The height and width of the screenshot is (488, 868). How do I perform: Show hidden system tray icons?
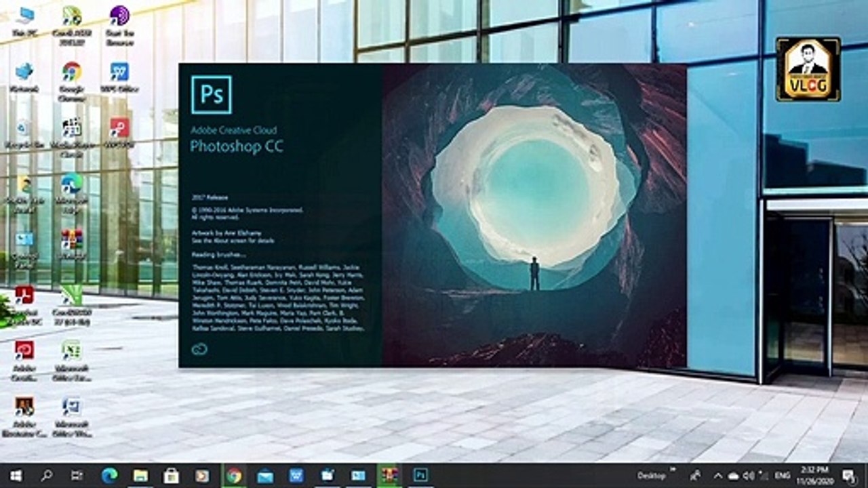point(717,475)
